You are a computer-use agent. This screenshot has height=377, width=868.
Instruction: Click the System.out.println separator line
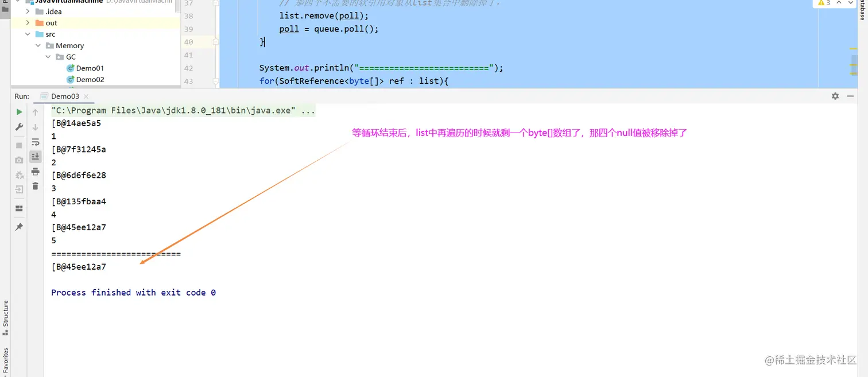coord(381,68)
